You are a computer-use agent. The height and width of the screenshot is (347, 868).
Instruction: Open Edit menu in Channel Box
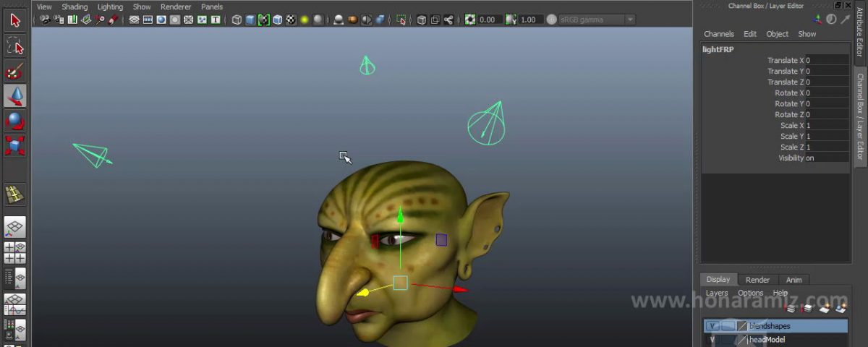pyautogui.click(x=750, y=34)
